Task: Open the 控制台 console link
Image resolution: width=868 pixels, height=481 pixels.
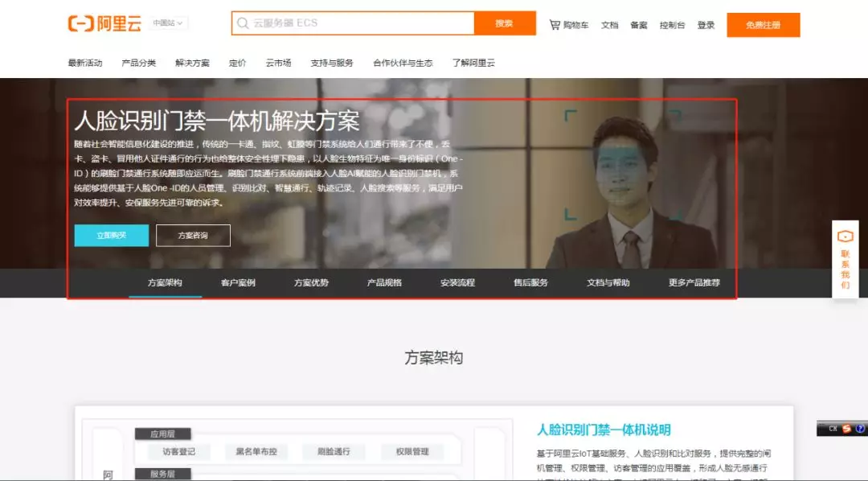Action: click(x=672, y=25)
